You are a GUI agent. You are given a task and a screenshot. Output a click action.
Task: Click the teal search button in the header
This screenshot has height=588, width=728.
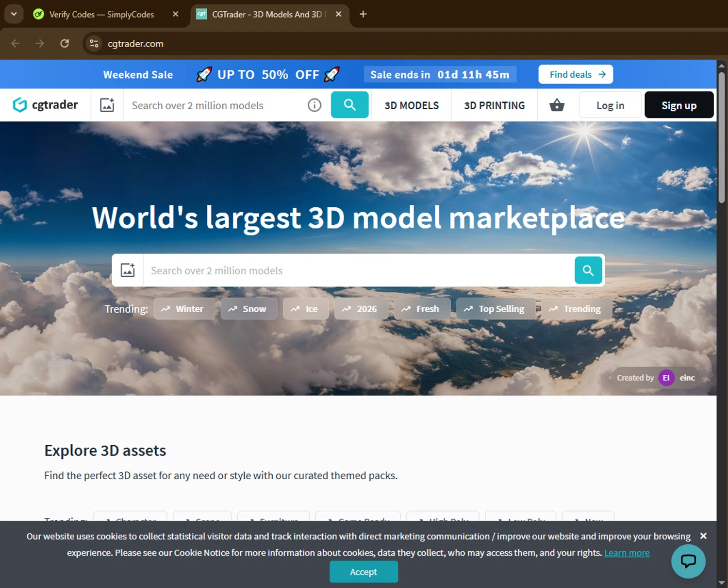[x=349, y=105]
